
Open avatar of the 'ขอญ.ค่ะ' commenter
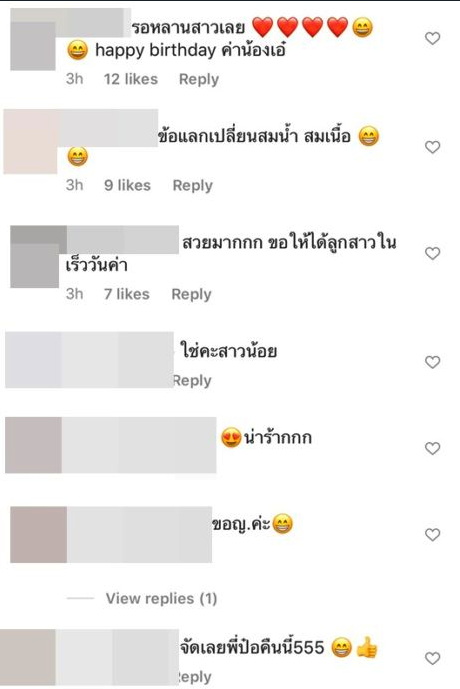click(x=39, y=534)
